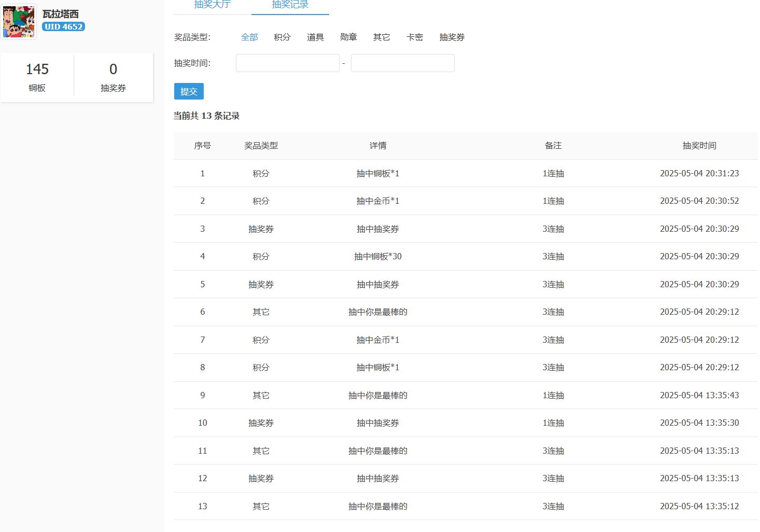Viewport: 760px width, 532px height.
Task: Open the 瓦拉塔西 username profile link
Action: [x=61, y=14]
